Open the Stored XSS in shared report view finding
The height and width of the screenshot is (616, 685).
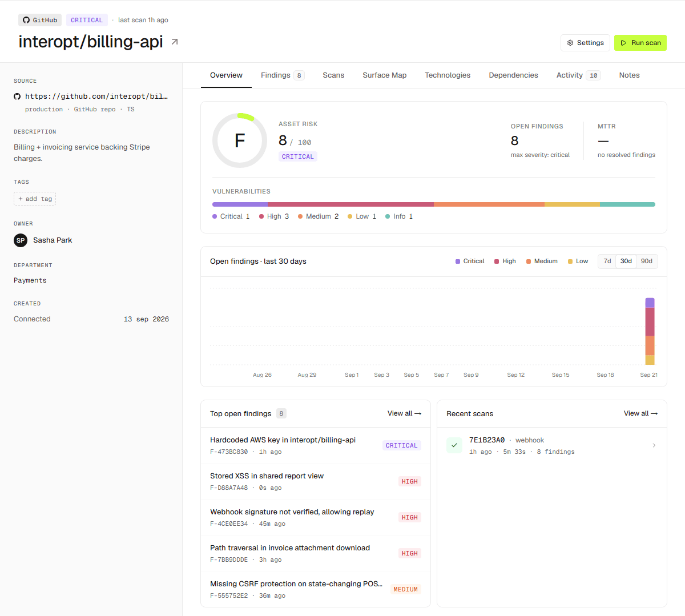pyautogui.click(x=316, y=481)
